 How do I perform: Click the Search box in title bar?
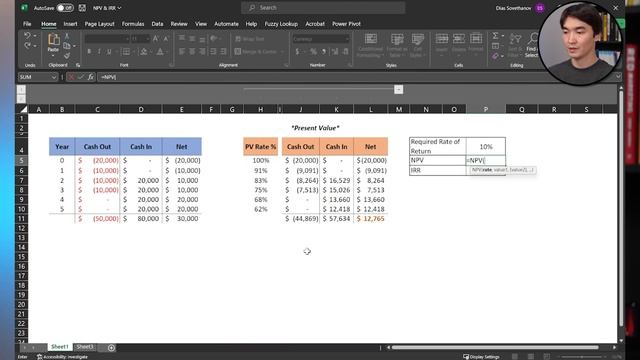point(323,8)
